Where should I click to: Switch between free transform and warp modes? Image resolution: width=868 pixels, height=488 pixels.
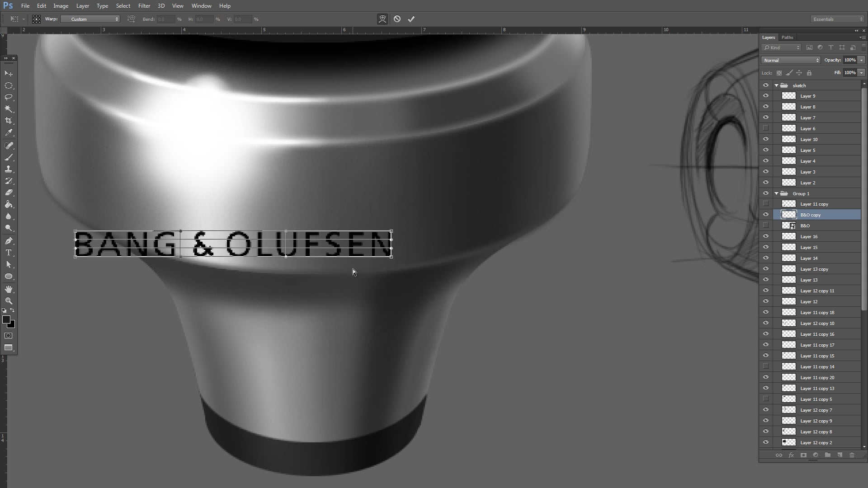(x=382, y=19)
